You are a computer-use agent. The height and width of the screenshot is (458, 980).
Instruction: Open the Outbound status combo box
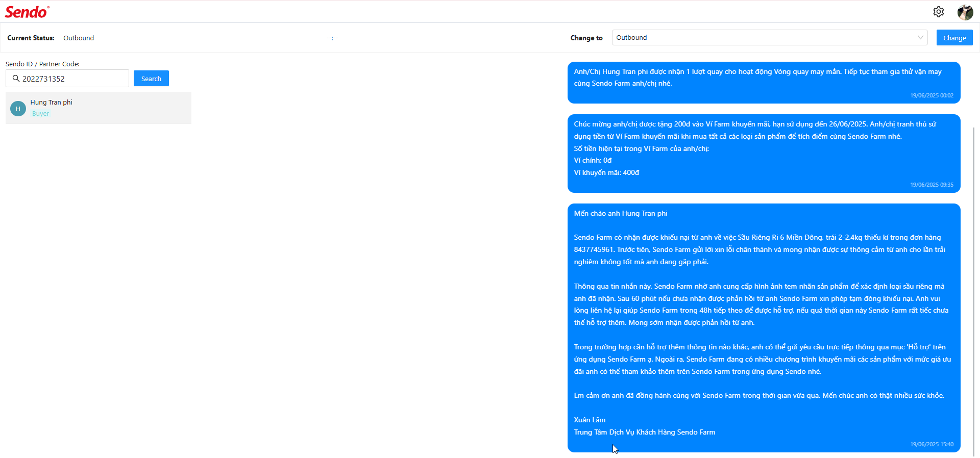[x=769, y=38]
